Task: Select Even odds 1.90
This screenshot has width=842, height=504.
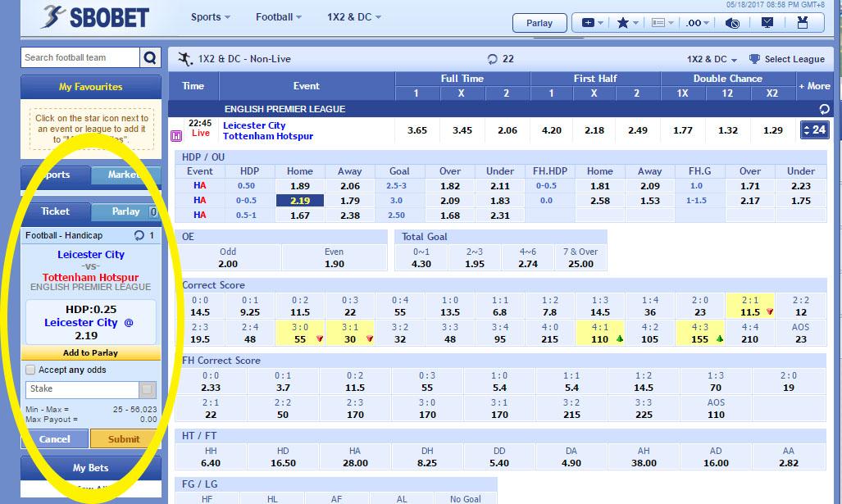Action: point(334,264)
